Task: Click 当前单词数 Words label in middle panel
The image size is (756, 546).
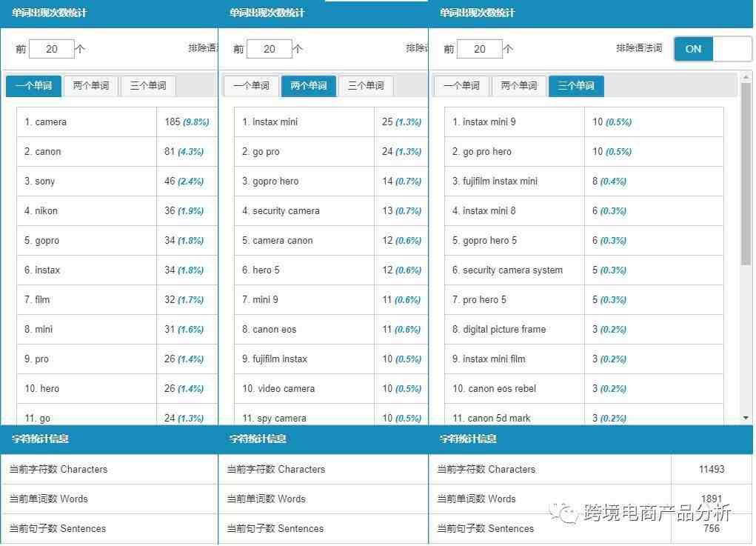Action: 266,499
